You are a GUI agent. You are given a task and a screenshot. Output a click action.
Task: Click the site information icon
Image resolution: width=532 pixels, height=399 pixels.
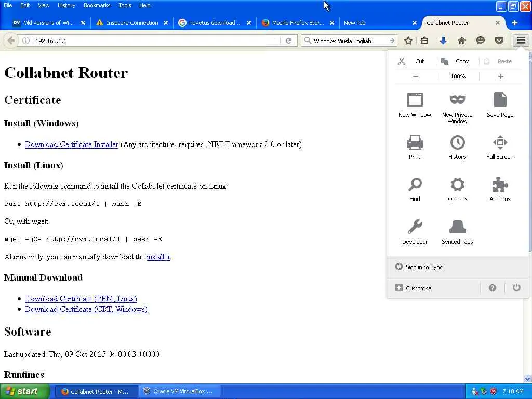click(x=26, y=41)
